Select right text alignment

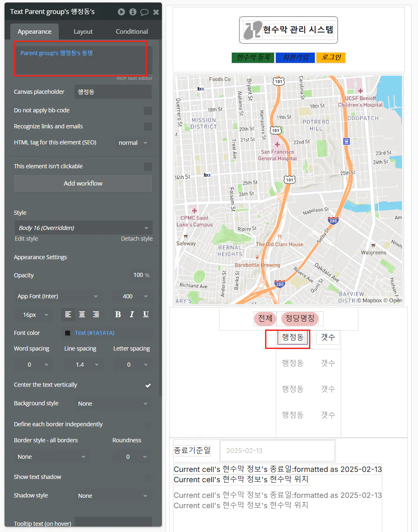click(96, 314)
